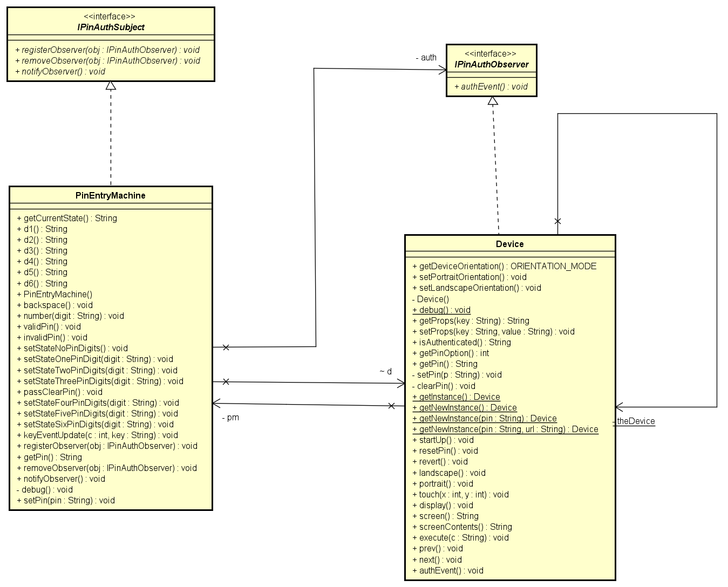The width and height of the screenshot is (728, 587).
Task: Select the theDevice label near Device class
Action: click(636, 421)
